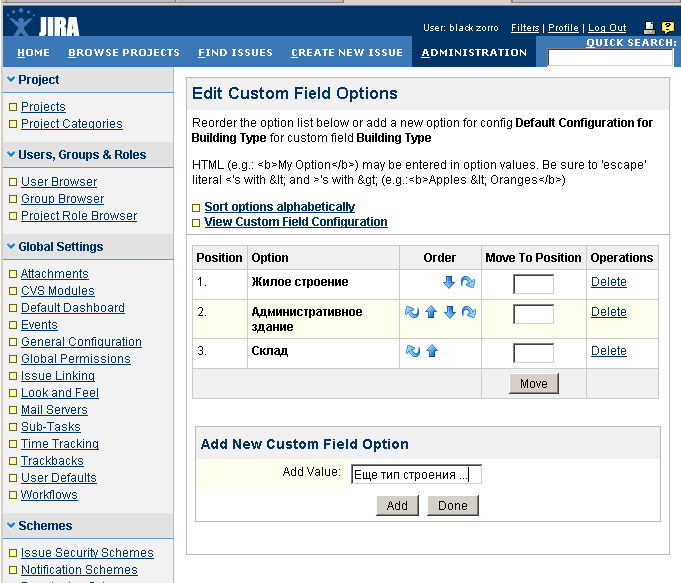The image size is (681, 583).
Task: Move Административное здание option up one position
Action: point(431,312)
